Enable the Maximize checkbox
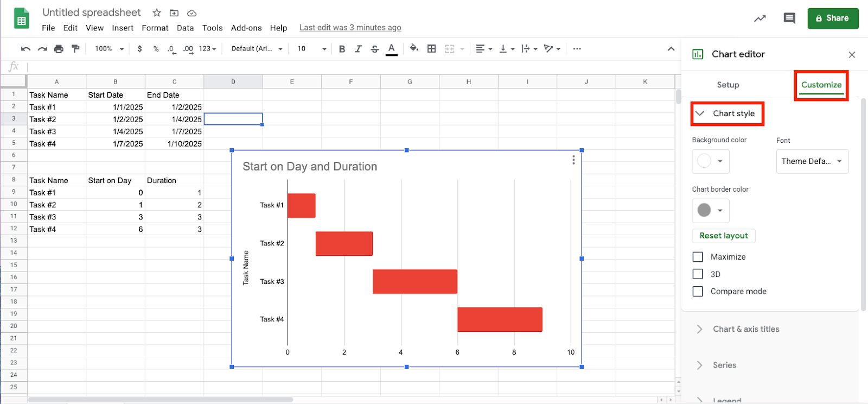Screen dimensions: 868x404 point(698,257)
